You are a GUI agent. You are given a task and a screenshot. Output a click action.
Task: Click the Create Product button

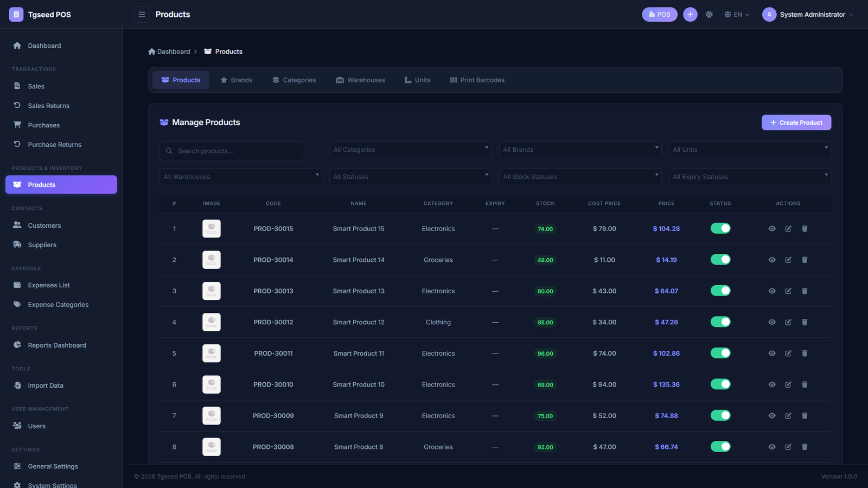796,123
